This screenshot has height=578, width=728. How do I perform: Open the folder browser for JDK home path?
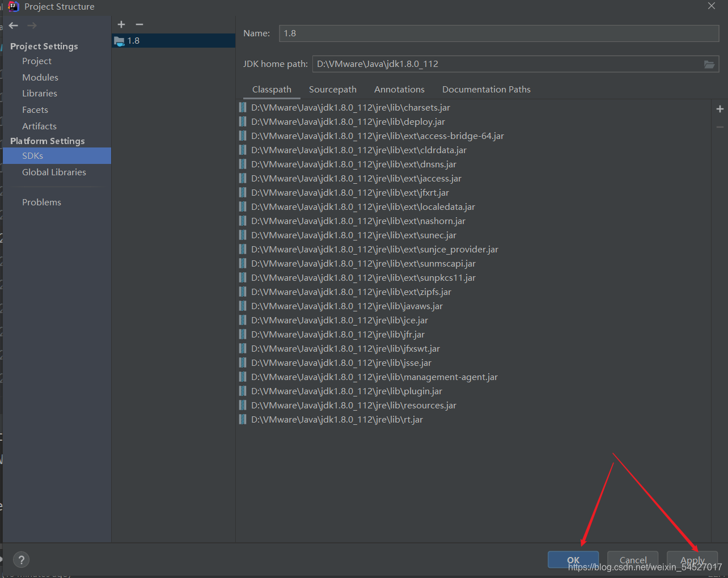709,64
